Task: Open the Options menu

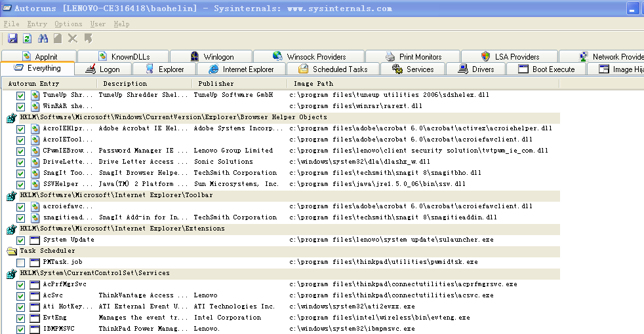Action: [68, 24]
